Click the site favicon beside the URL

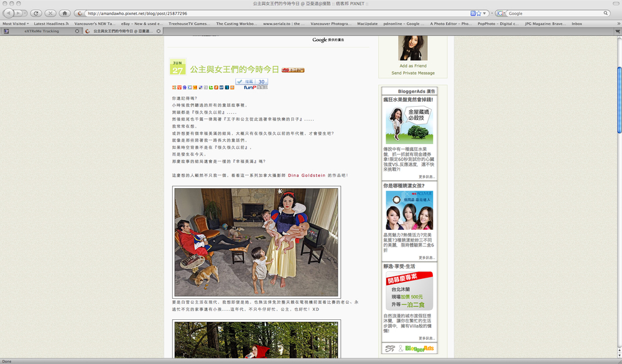[x=80, y=14]
